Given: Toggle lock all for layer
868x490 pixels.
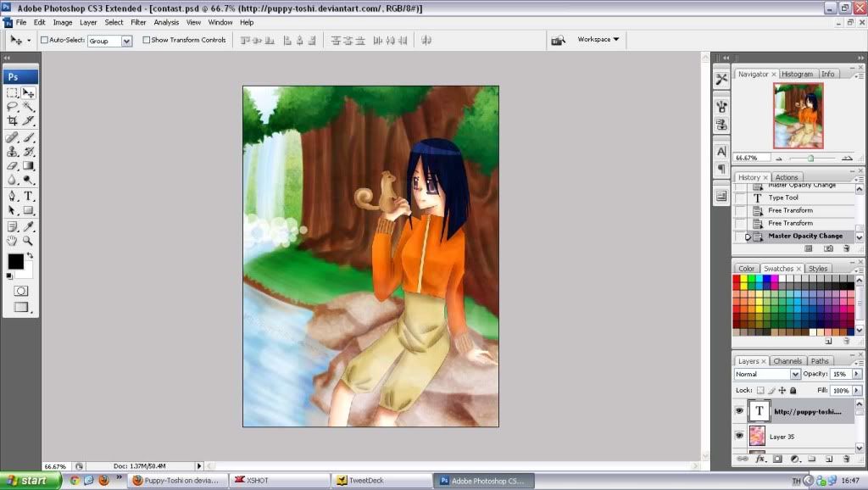Looking at the screenshot, I should coord(793,390).
